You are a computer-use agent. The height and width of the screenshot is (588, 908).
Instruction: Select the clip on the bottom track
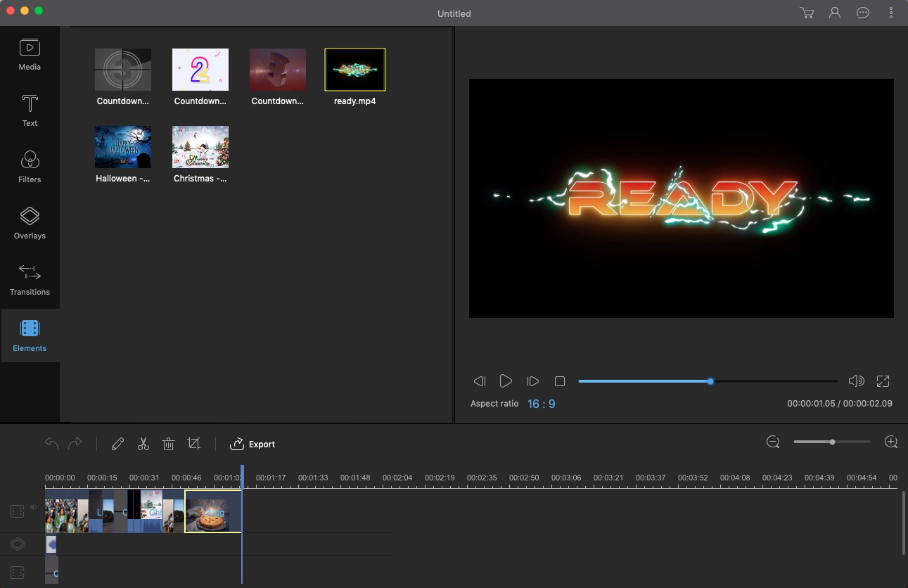point(51,570)
